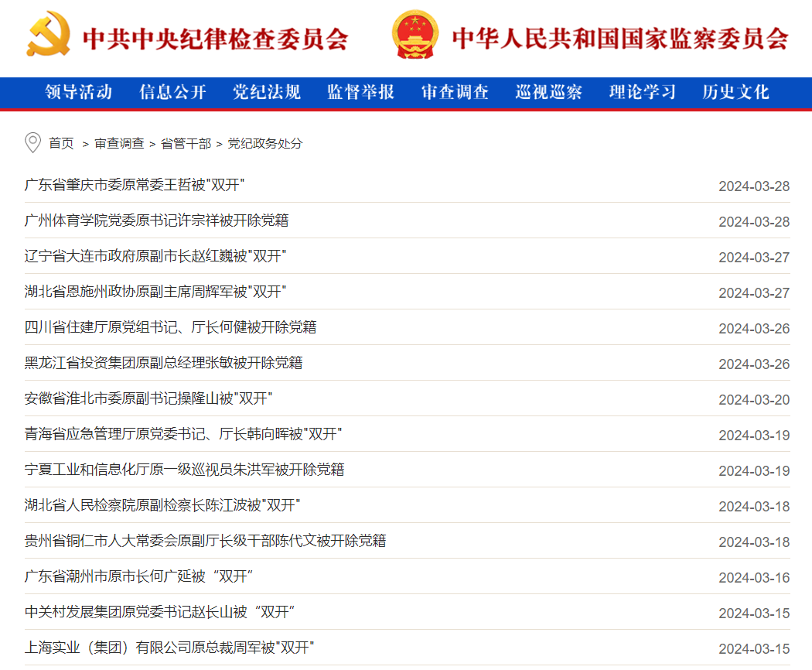Image resolution: width=812 pixels, height=670 pixels.
Task: Go to 审查调查 in the breadcrumb
Action: (119, 144)
